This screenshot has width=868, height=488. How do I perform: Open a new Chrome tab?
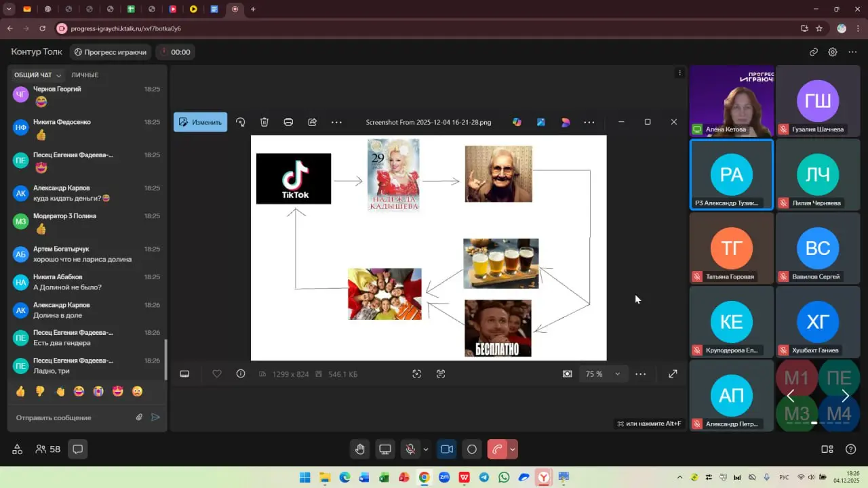click(253, 9)
